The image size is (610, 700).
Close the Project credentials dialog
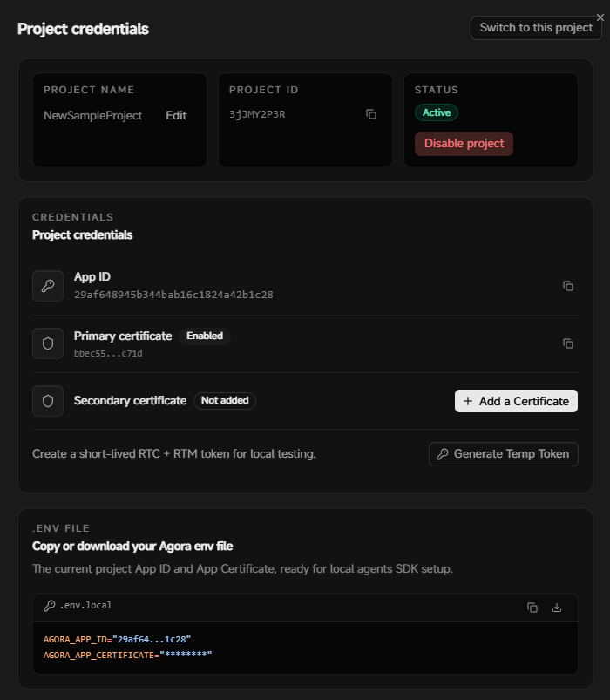coord(600,17)
